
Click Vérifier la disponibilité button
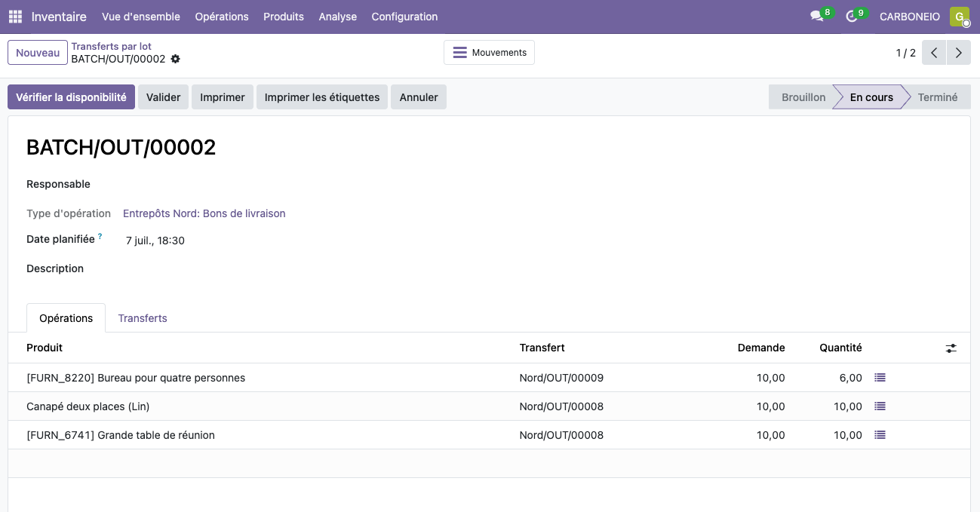[x=71, y=97]
